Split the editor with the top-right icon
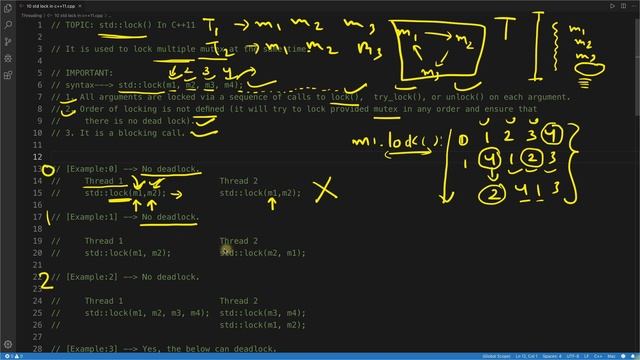Image resolution: width=640 pixels, height=360 pixels. click(x=624, y=6)
